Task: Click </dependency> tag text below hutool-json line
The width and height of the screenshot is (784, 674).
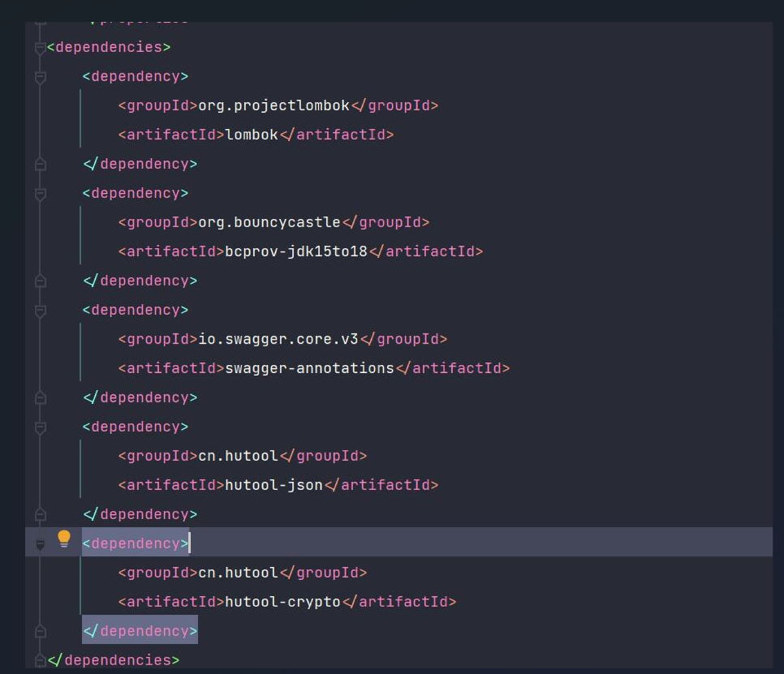Action: tap(140, 514)
